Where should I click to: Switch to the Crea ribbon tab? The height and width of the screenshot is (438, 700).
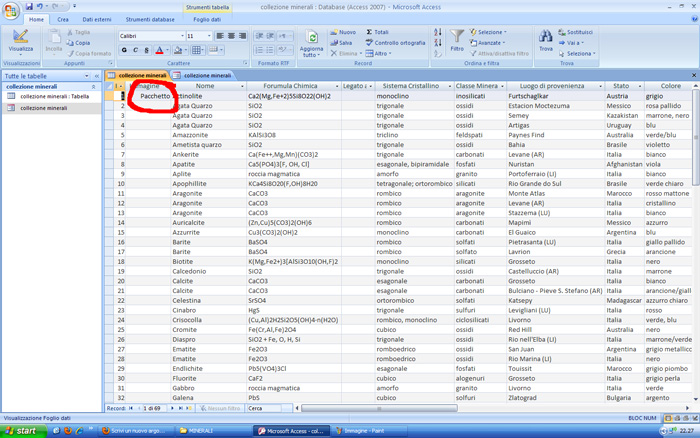tap(63, 20)
